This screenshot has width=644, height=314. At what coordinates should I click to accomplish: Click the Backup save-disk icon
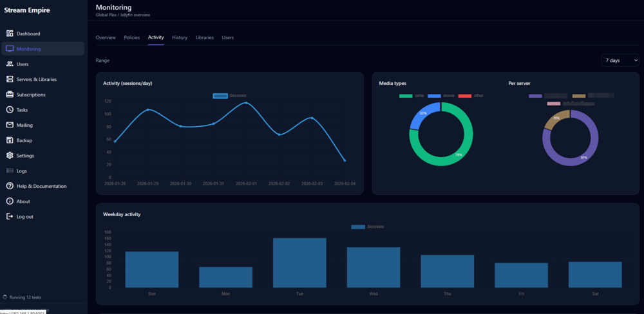(x=10, y=140)
